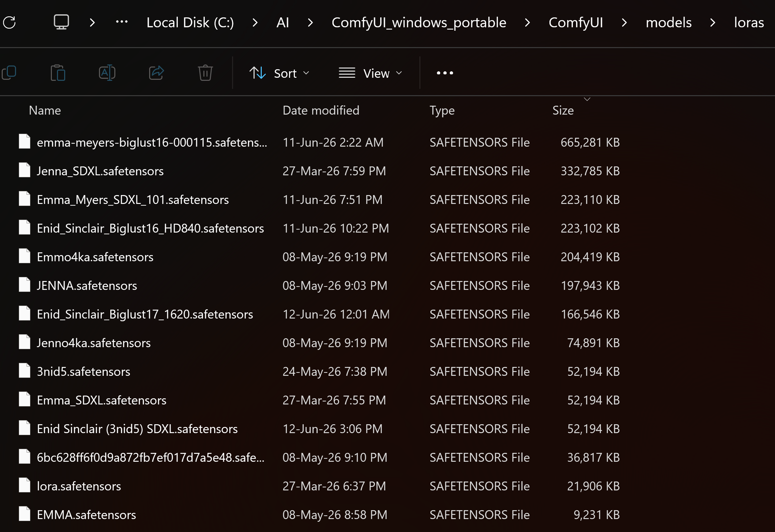The width and height of the screenshot is (775, 532).
Task: Sort by Name column header
Action: pos(45,110)
